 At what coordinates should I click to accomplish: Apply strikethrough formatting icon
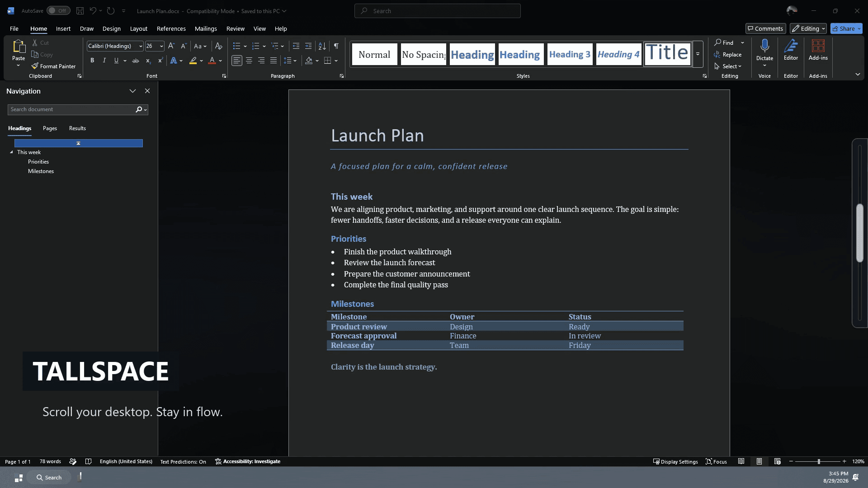pos(135,61)
